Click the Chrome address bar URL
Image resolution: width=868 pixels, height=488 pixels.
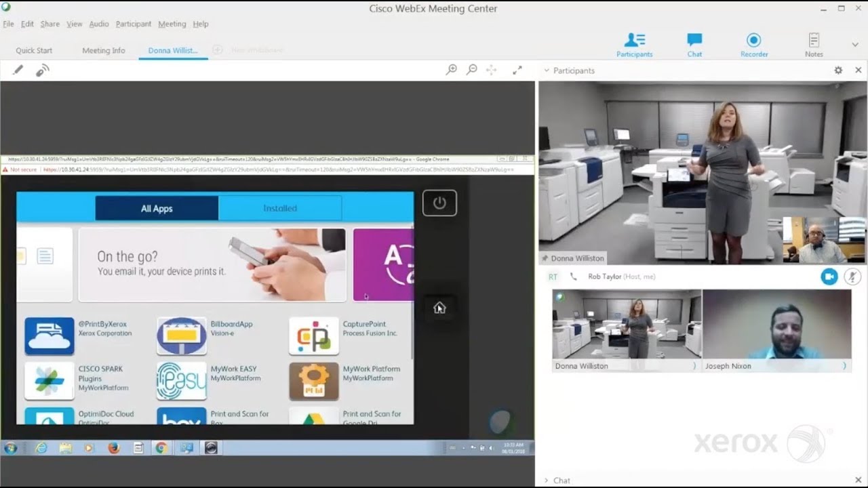(x=278, y=169)
